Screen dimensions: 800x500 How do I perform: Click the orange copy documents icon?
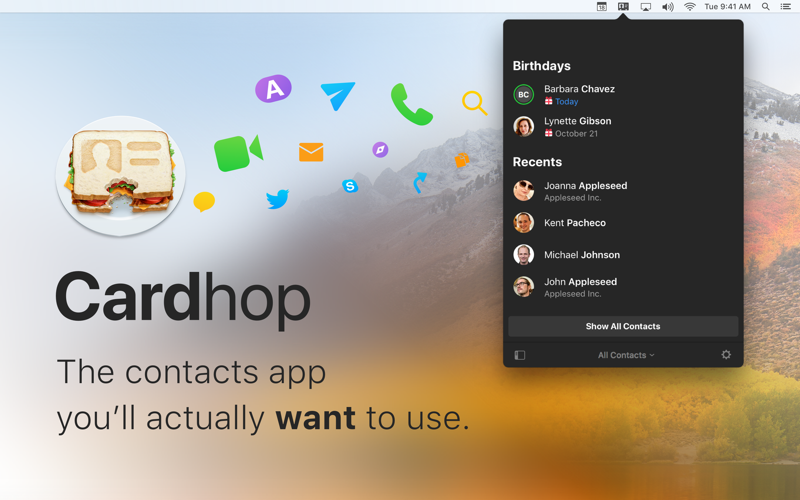click(x=462, y=160)
